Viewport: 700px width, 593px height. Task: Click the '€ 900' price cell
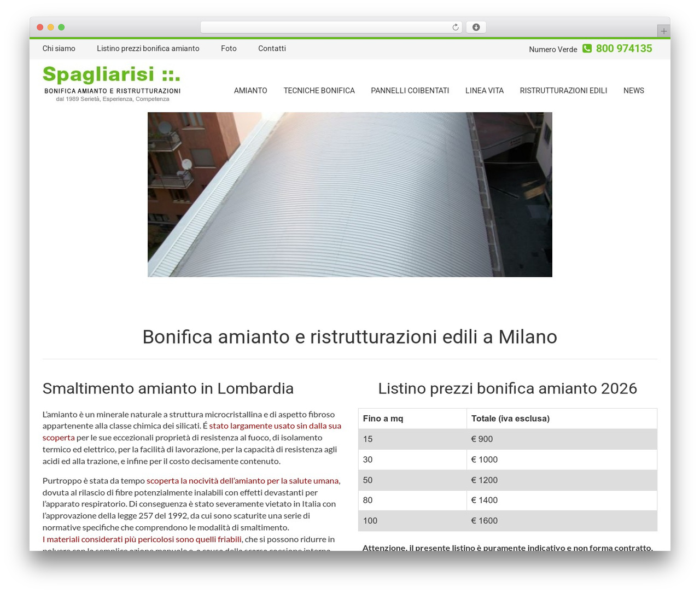point(562,439)
